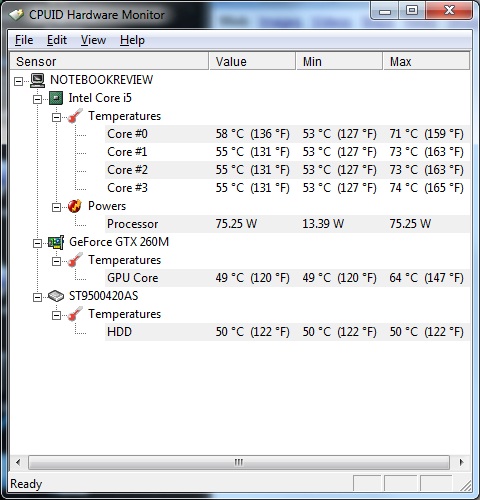Collapse the Powers node
480x500 pixels.
tap(57, 207)
